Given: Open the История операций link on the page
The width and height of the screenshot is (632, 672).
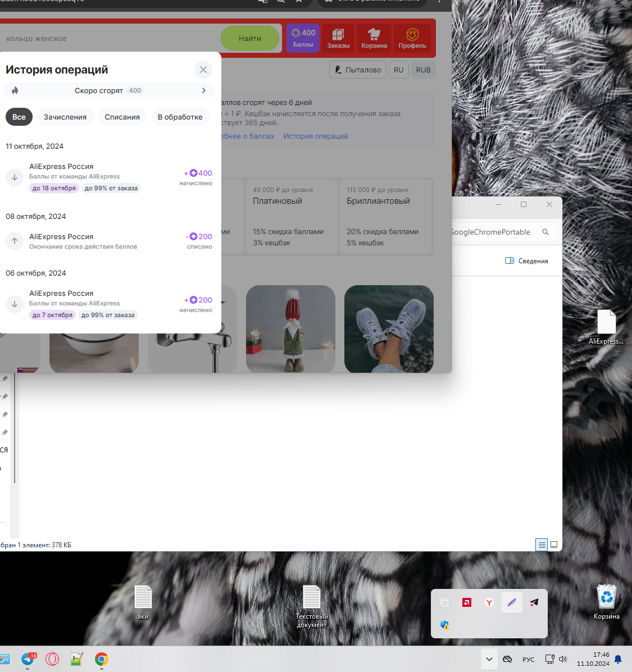Looking at the screenshot, I should click(316, 136).
